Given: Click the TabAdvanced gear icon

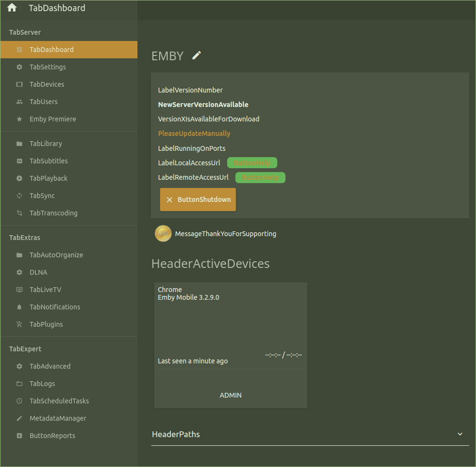Looking at the screenshot, I should pyautogui.click(x=19, y=366).
